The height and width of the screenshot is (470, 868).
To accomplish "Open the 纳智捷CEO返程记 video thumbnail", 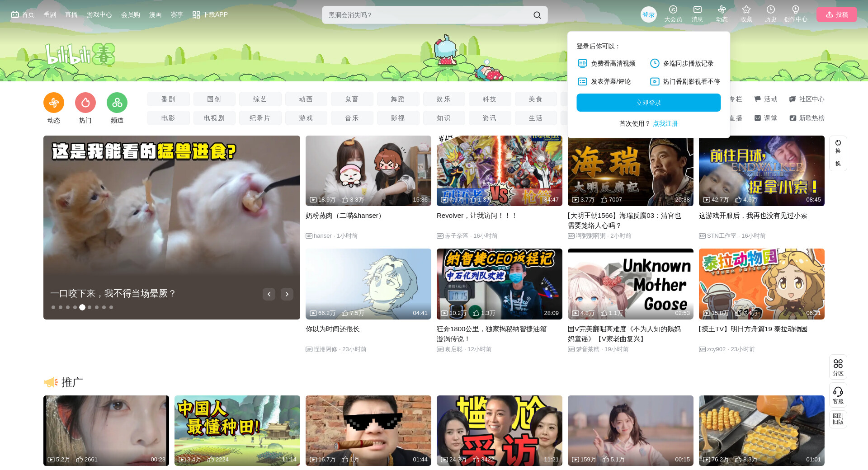I will [x=500, y=284].
